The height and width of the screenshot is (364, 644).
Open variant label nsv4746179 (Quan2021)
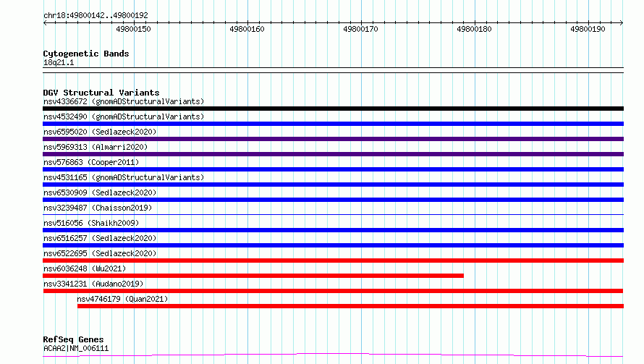122,299
